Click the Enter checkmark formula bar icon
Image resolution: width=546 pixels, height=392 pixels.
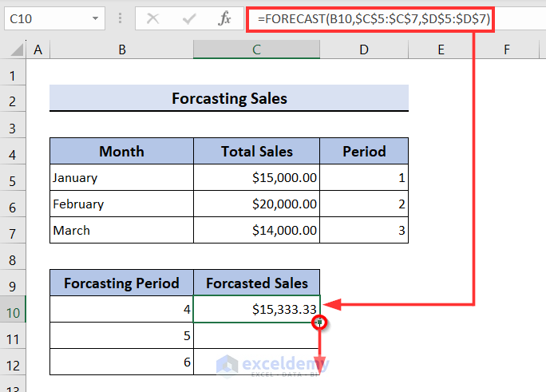click(x=189, y=18)
